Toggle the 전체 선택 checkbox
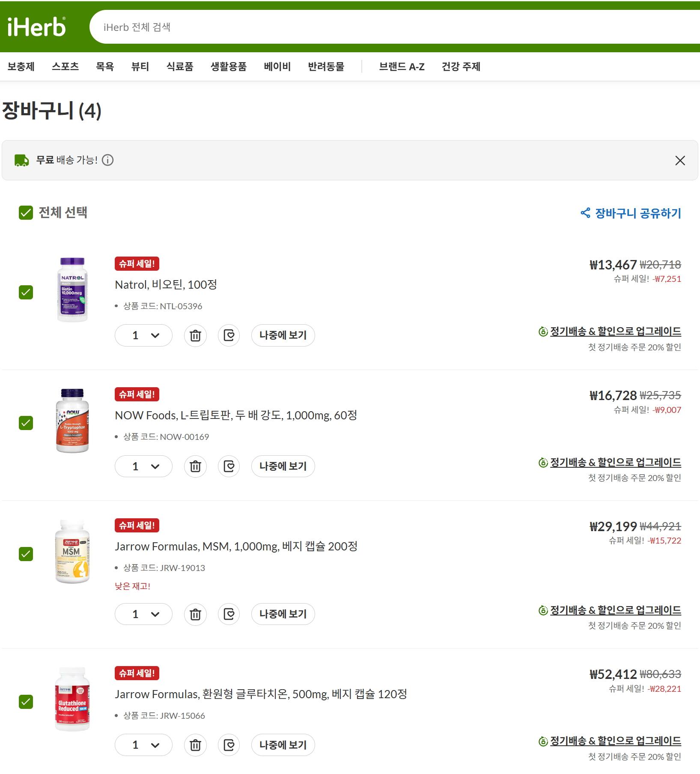Image resolution: width=700 pixels, height=774 pixels. coord(26,212)
